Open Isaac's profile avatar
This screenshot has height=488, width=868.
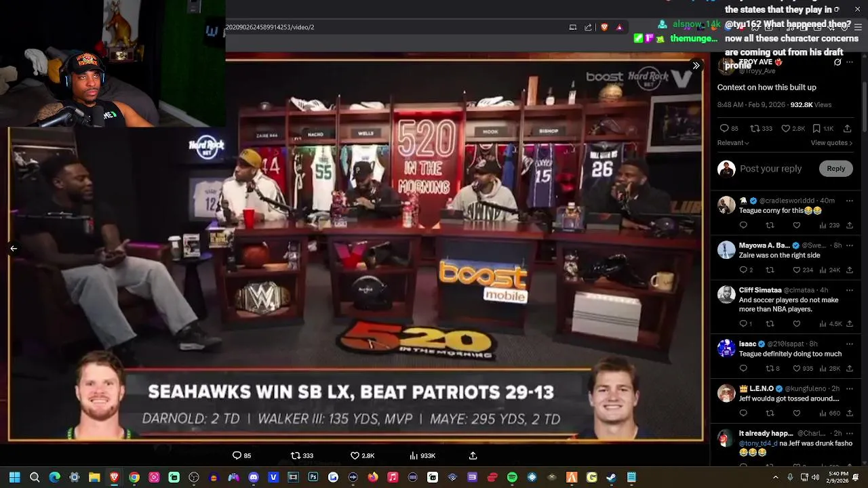point(726,348)
